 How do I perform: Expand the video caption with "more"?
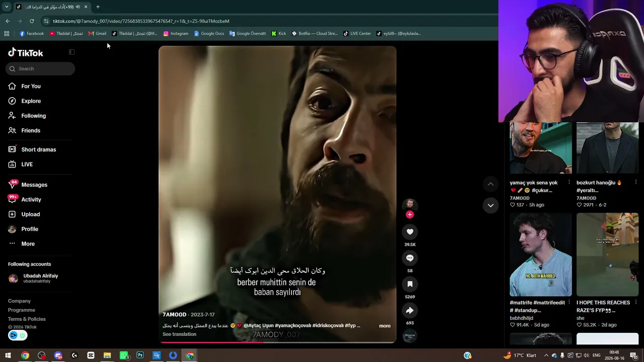click(x=385, y=326)
